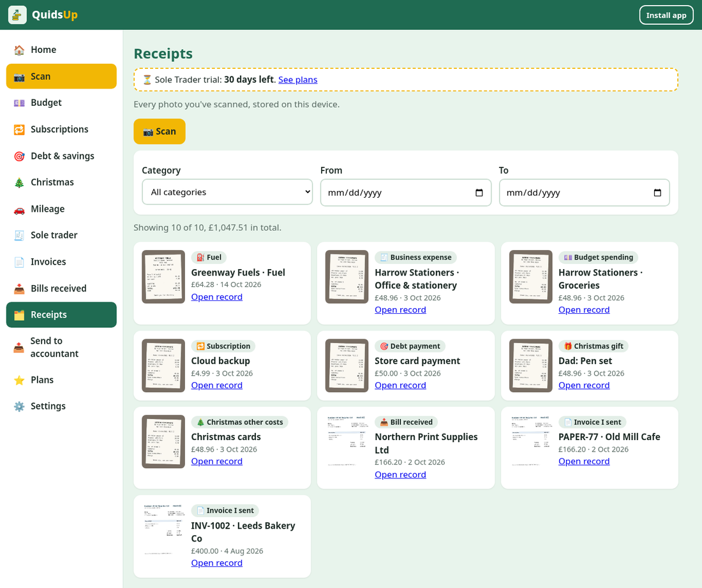The image size is (702, 588).
Task: Open record for Greenway Fuels receipt
Action: click(217, 297)
